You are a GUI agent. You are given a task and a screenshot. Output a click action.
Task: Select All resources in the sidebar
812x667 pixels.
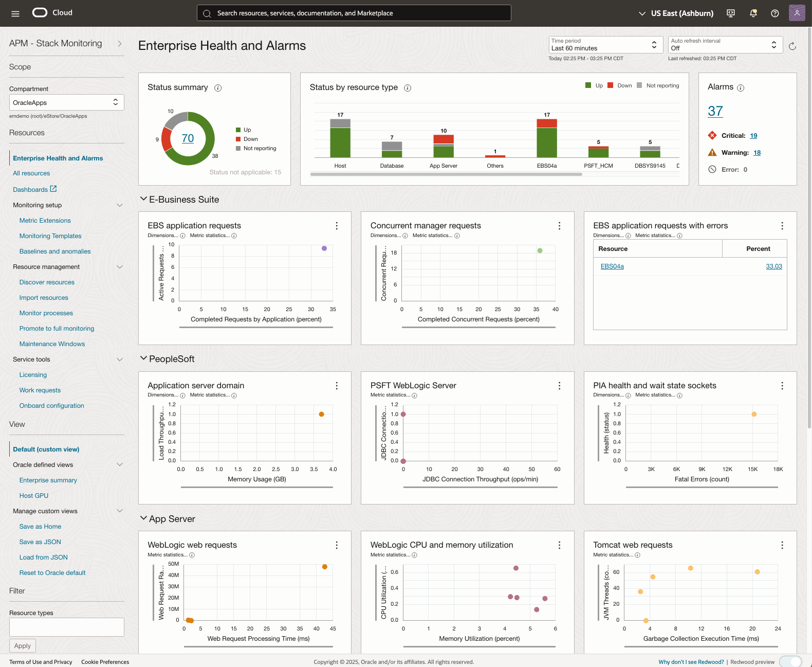point(31,173)
